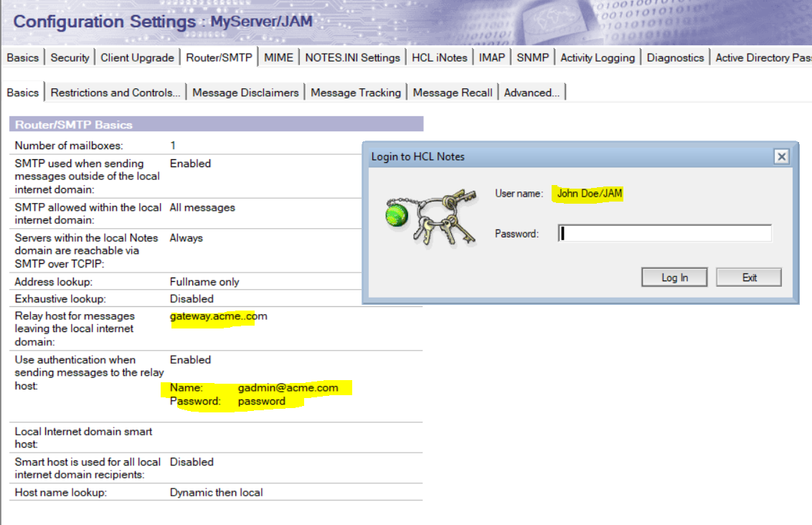Screen dimensions: 812x525
Task: Open the IMAP tab
Action: click(492, 58)
